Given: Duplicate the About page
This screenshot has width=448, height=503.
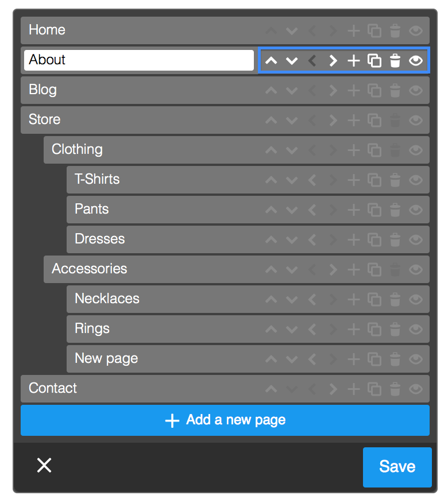Looking at the screenshot, I should point(374,61).
